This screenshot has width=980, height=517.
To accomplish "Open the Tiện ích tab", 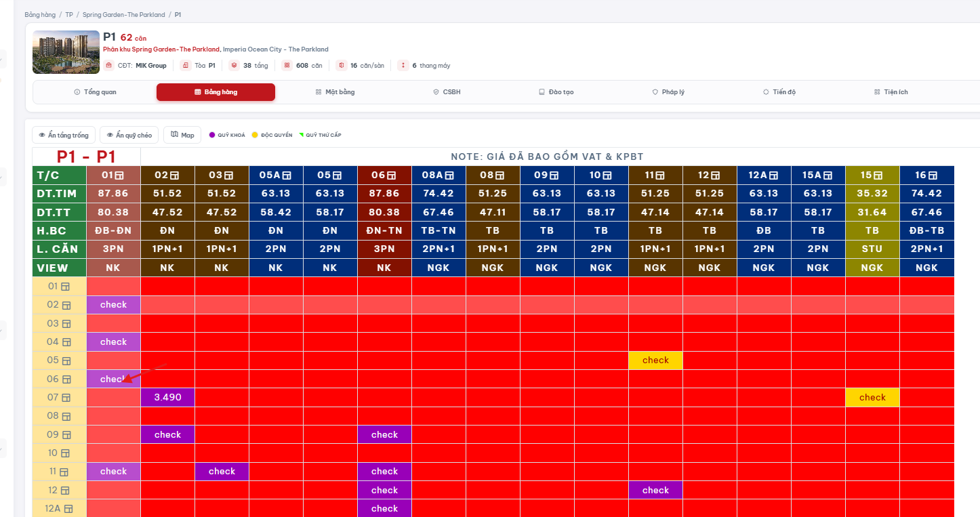I will click(891, 92).
